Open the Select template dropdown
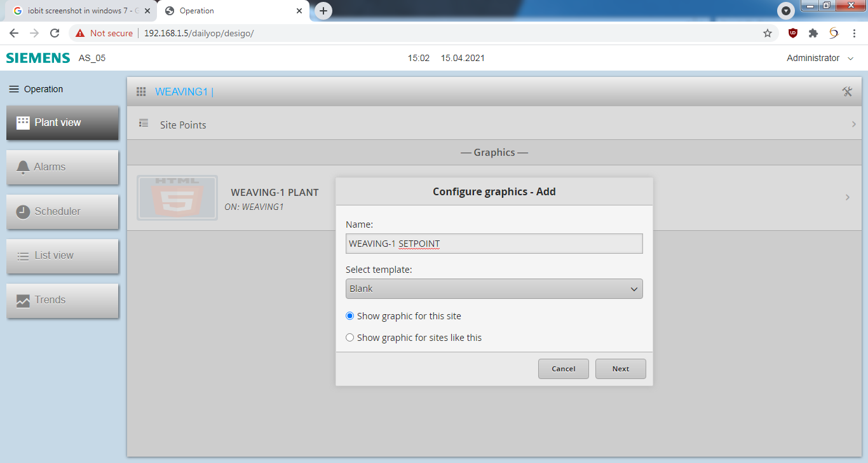This screenshot has width=868, height=463. [494, 289]
